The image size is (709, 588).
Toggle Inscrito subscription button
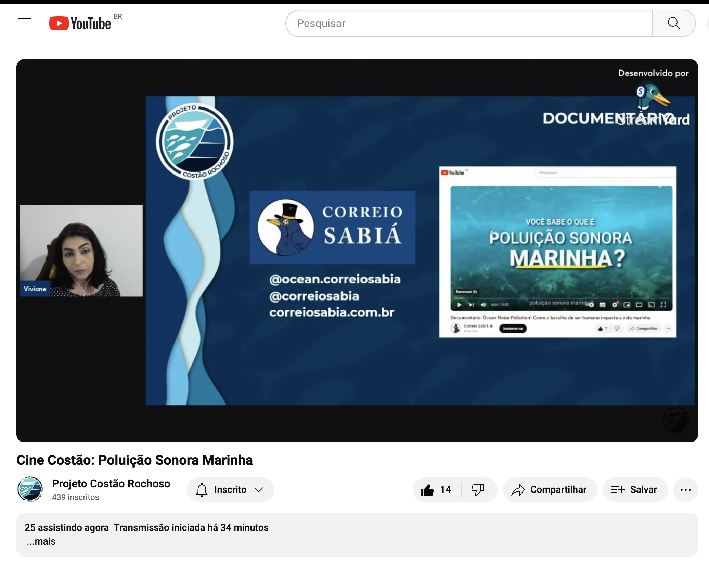[x=230, y=490]
